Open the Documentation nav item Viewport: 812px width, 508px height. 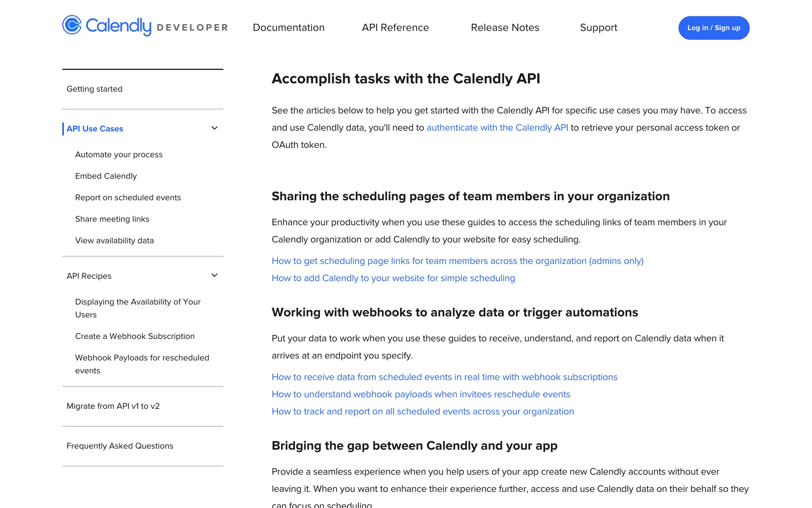coord(288,28)
